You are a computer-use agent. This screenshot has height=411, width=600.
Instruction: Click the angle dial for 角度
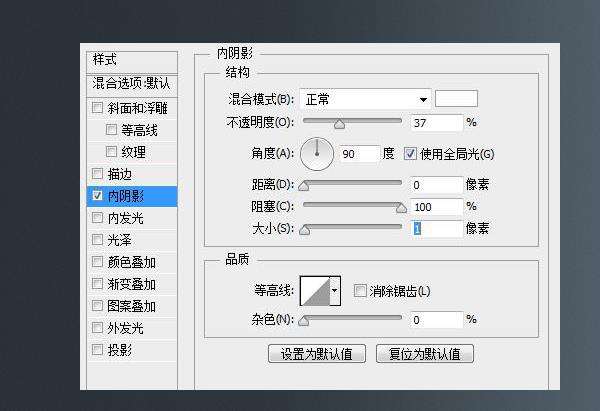tap(318, 152)
